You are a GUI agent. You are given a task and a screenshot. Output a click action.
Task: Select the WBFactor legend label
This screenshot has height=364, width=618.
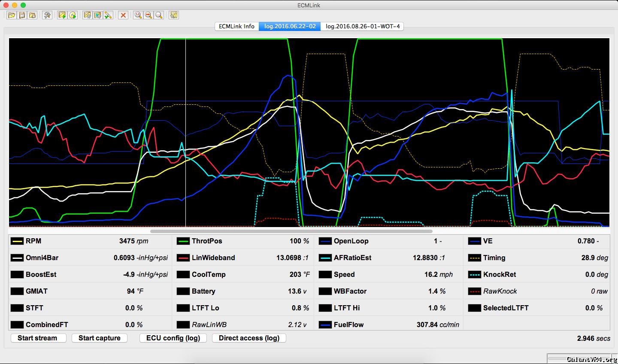350,291
